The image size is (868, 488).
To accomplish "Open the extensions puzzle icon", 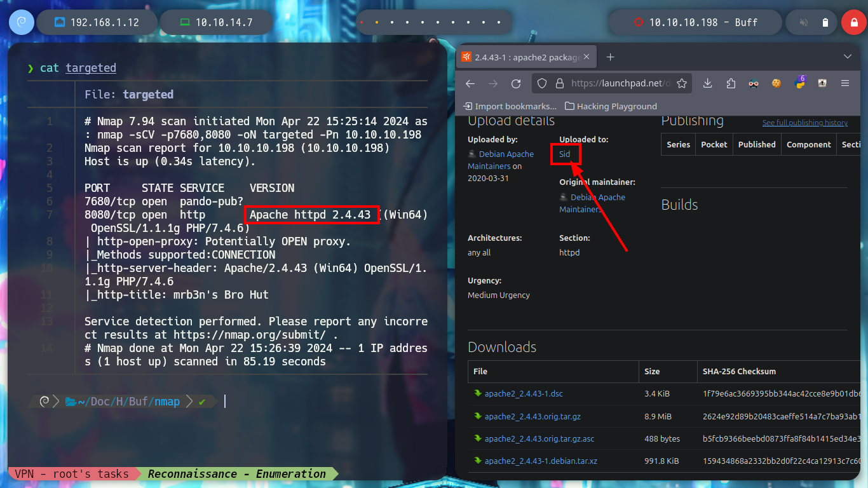I will 730,83.
